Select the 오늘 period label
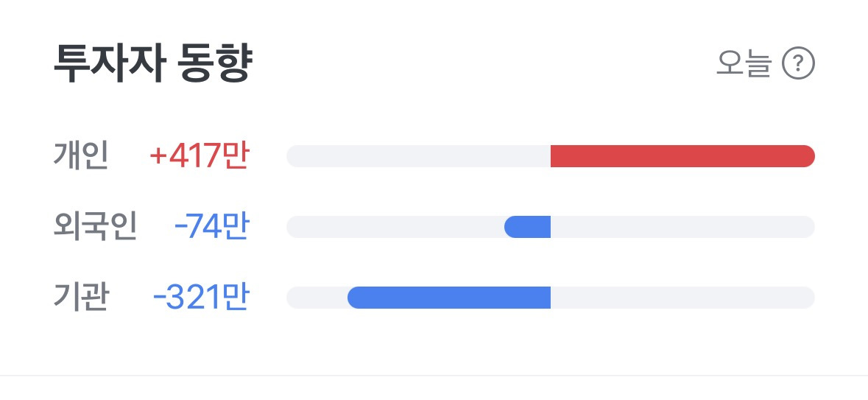 coord(744,63)
